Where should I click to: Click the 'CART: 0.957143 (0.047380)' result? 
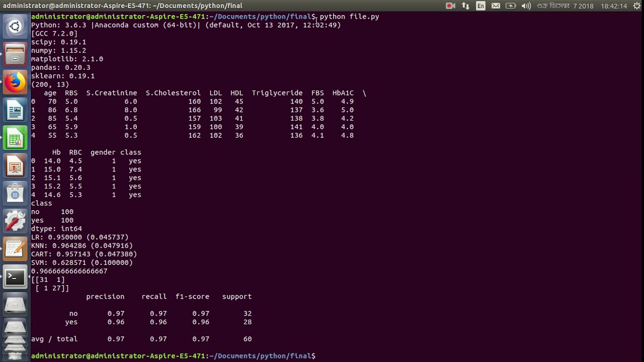point(84,254)
